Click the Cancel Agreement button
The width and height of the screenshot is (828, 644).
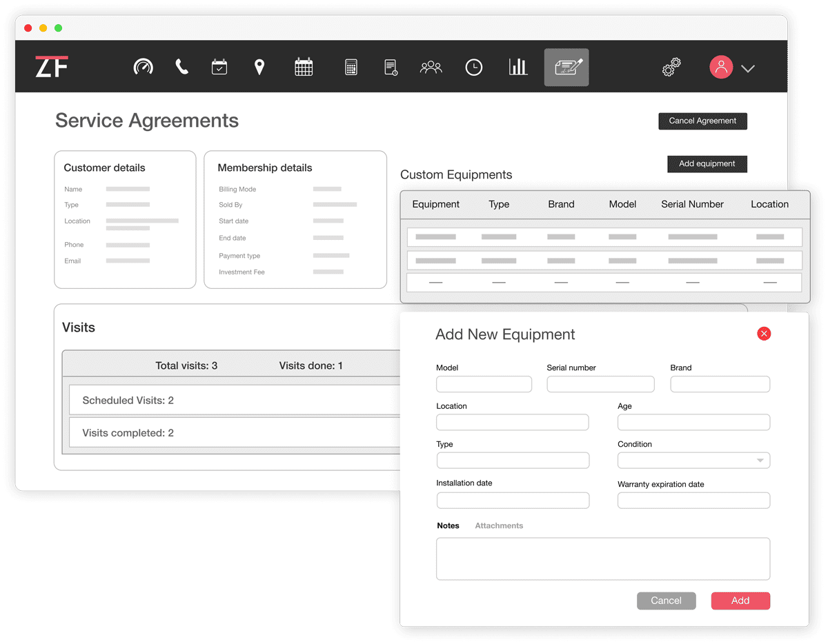[x=702, y=121]
